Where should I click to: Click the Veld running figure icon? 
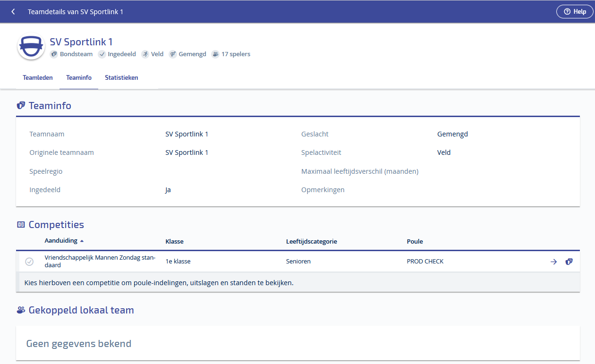click(145, 54)
